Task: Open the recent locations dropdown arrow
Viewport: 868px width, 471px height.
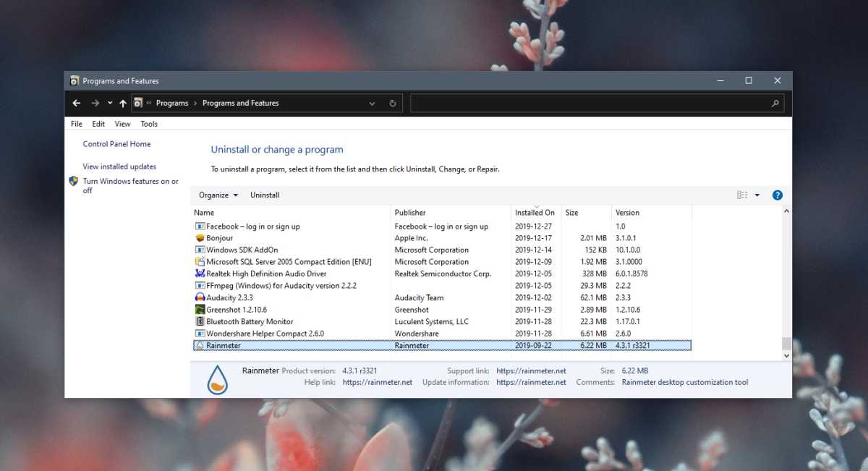Action: (110, 103)
